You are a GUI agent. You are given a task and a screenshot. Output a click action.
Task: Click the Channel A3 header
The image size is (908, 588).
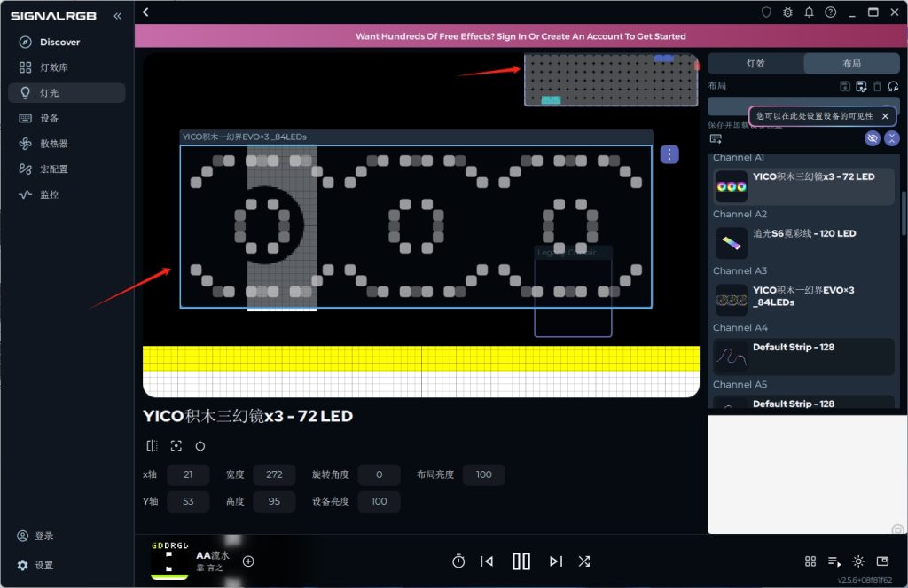click(x=740, y=270)
